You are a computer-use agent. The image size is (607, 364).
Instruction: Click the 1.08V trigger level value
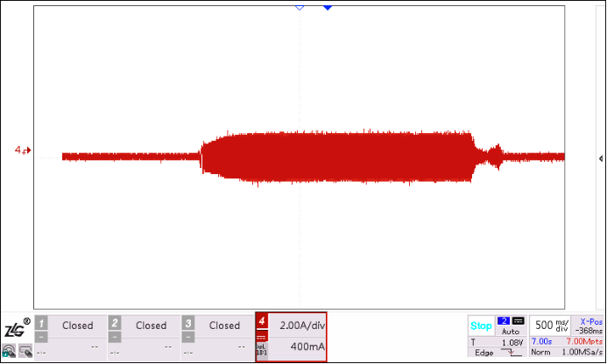coord(512,342)
